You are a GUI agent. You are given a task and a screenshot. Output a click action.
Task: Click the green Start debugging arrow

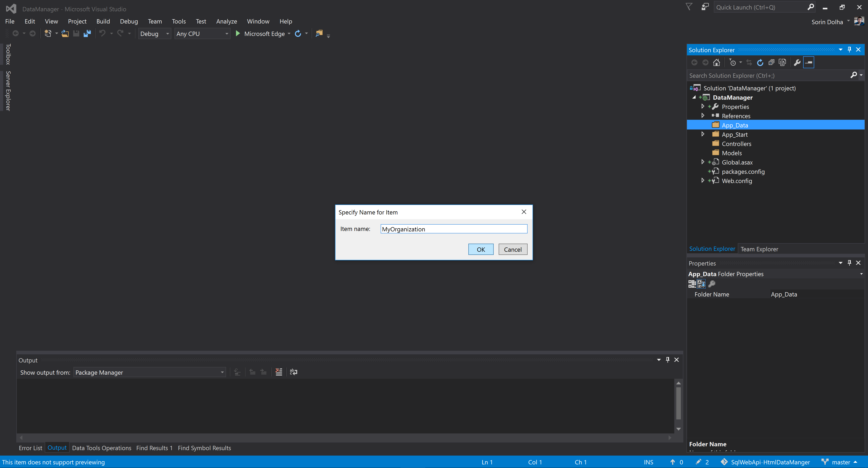(x=238, y=33)
